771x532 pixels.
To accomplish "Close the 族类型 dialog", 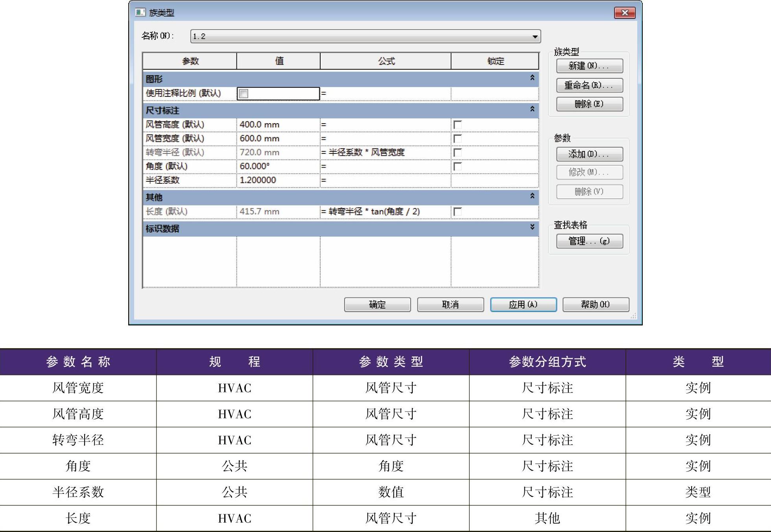I will pos(625,13).
